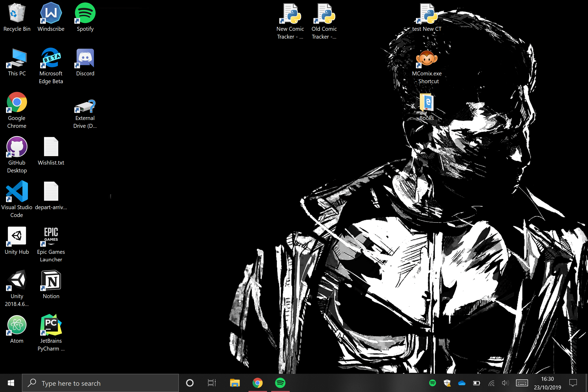This screenshot has width=588, height=392.
Task: Select the Visual Studio Code shortcut
Action: (17, 200)
